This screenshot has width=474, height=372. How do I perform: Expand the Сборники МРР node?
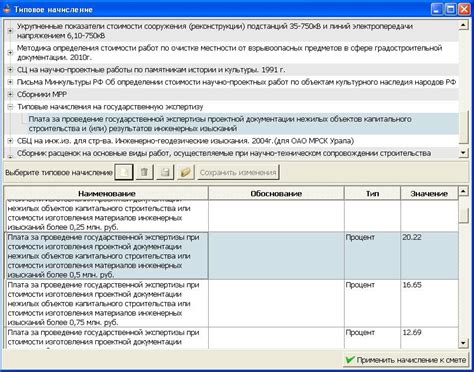coord(10,94)
